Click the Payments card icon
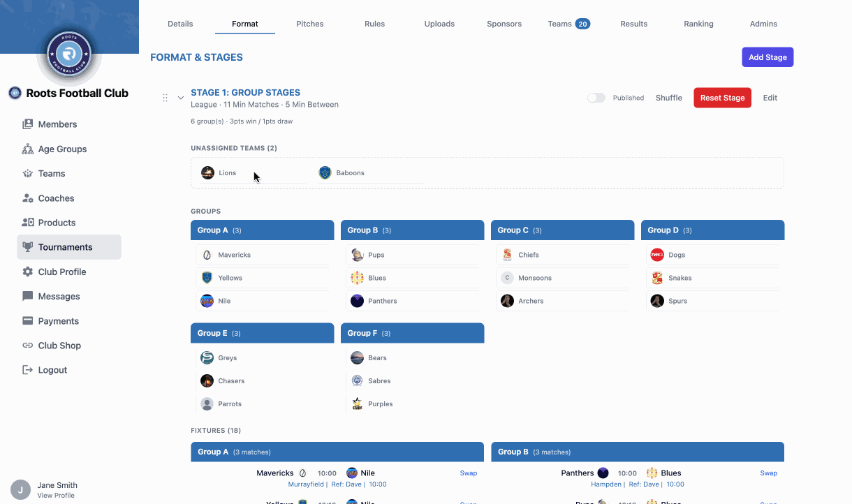852x504 pixels. (x=28, y=321)
